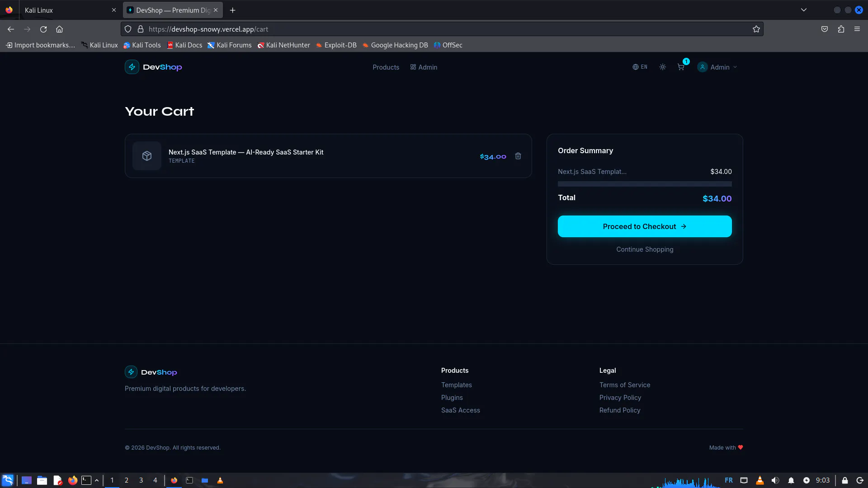Bookmark this page with star icon
The image size is (868, 488).
pos(756,29)
